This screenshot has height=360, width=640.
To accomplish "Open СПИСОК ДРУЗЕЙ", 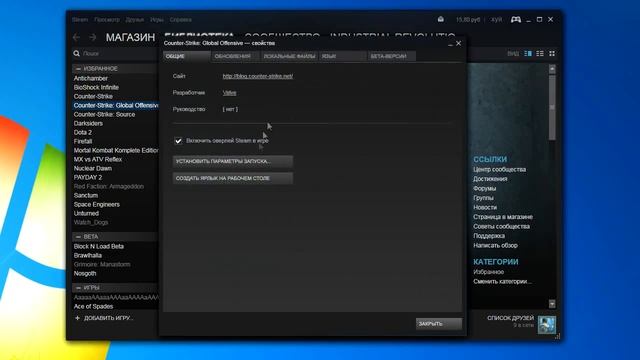I will [x=510, y=318].
